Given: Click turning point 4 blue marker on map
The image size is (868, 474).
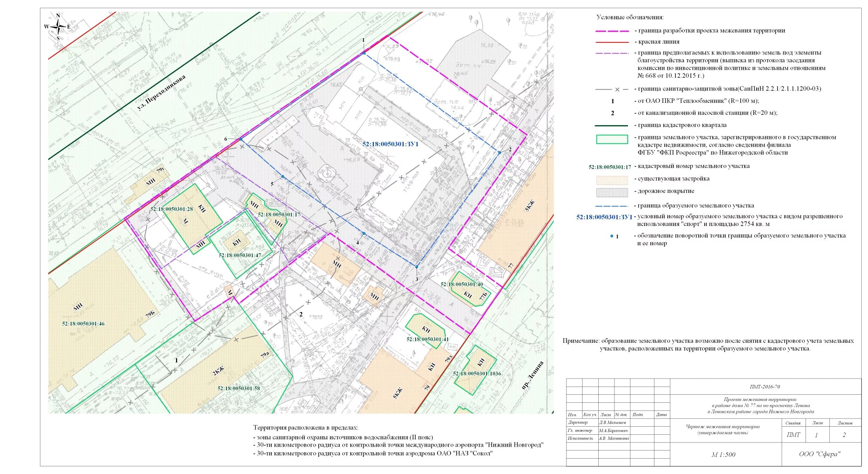Looking at the screenshot, I should pos(364,233).
